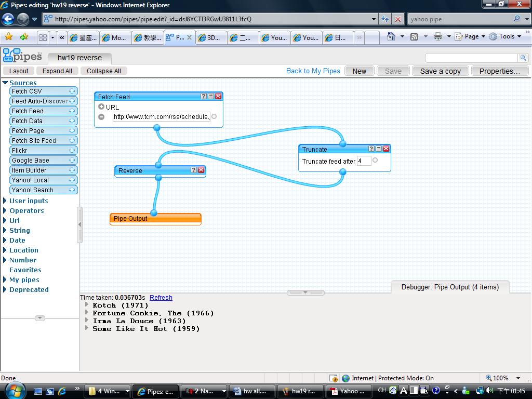Click the Layout button
The image size is (532, 399).
point(19,71)
